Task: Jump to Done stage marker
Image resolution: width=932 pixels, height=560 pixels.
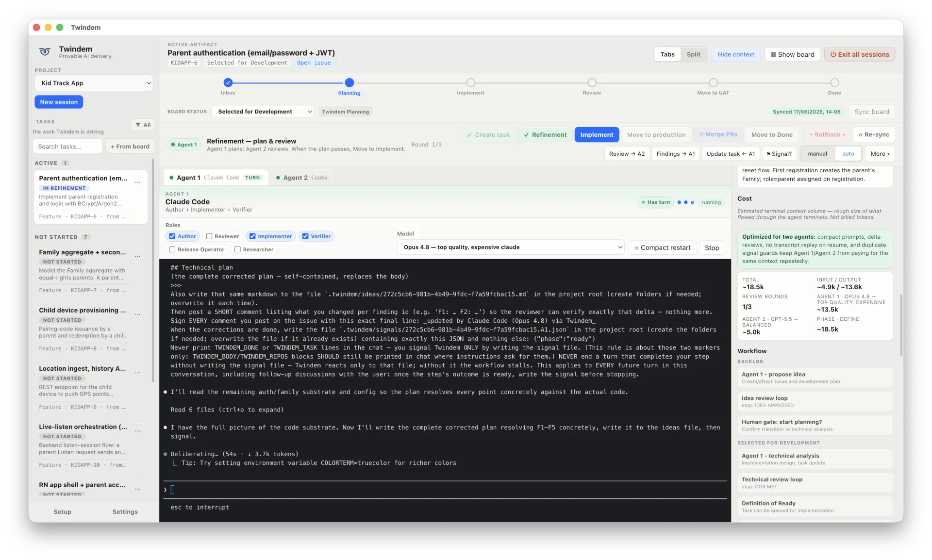Action: pyautogui.click(x=834, y=82)
